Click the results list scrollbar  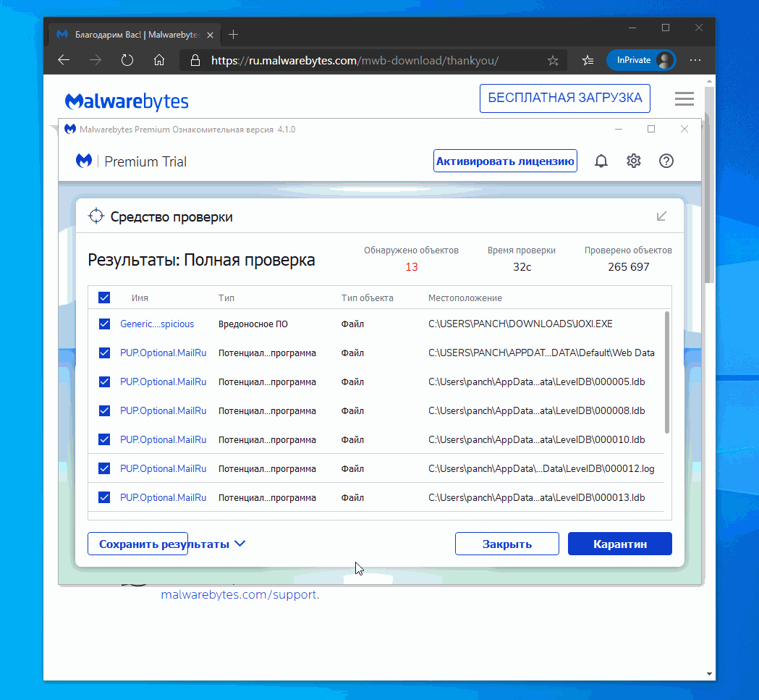[667, 373]
